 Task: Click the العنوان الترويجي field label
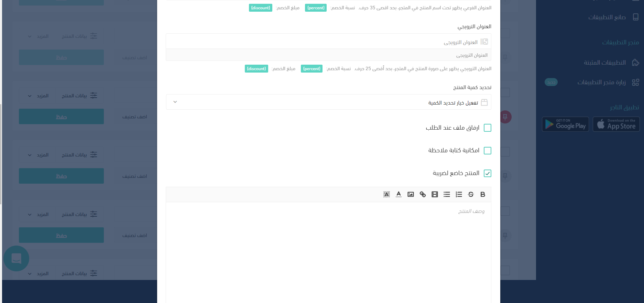(474, 26)
